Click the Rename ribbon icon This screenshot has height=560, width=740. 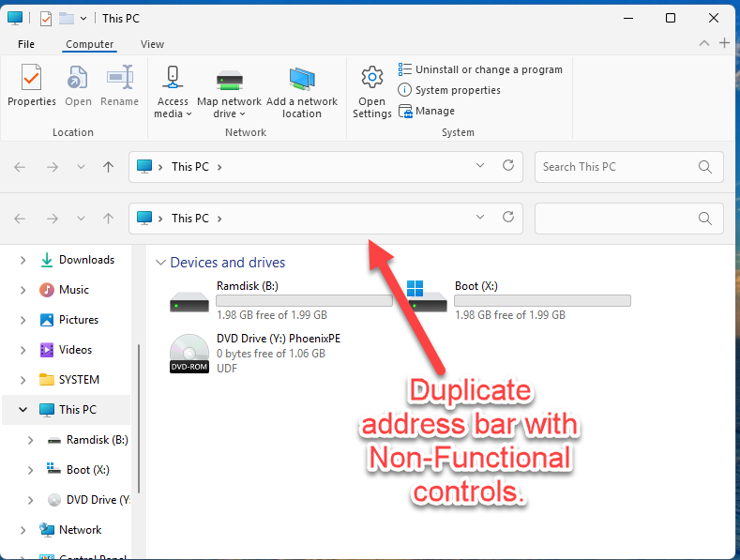(x=120, y=78)
